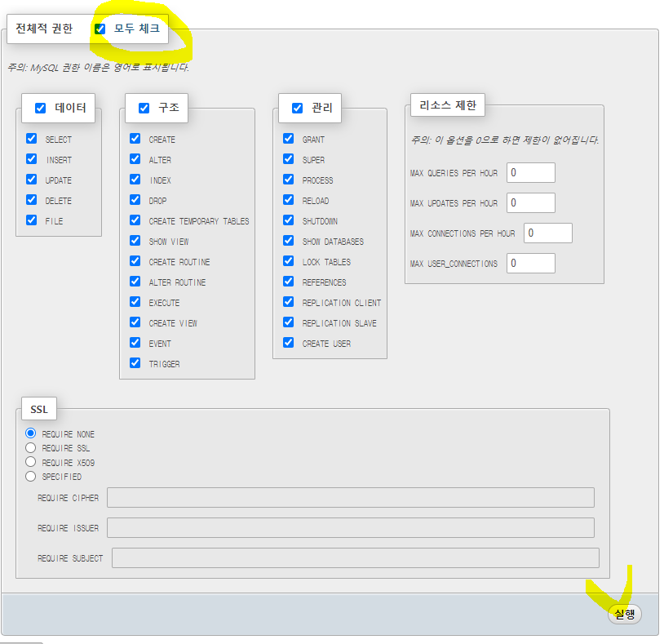Click the REQUIRE SUBJECT text field
This screenshot has width=664, height=644.
pyautogui.click(x=356, y=557)
